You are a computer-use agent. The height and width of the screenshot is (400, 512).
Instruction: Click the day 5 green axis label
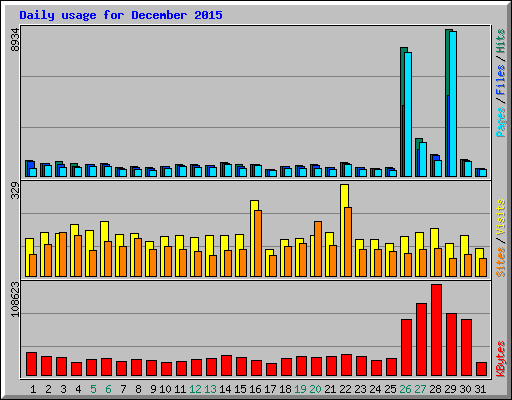click(x=93, y=389)
